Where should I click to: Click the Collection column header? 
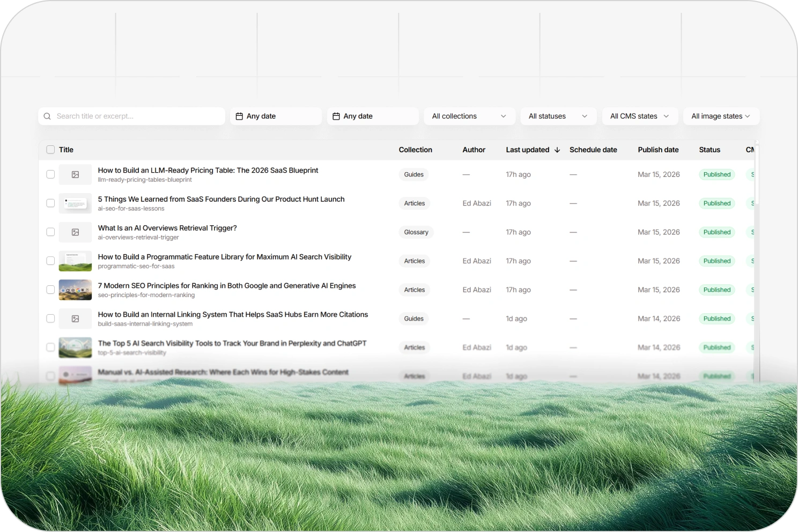(x=416, y=150)
